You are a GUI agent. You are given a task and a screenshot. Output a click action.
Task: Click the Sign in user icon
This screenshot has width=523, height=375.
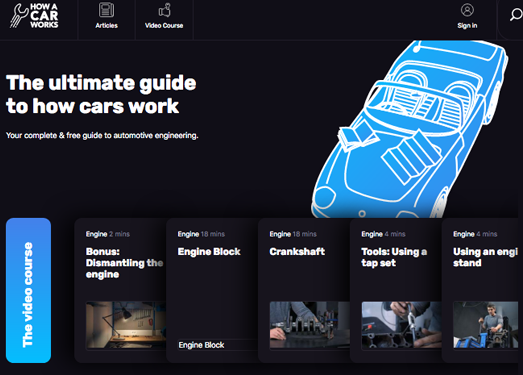pos(467,10)
